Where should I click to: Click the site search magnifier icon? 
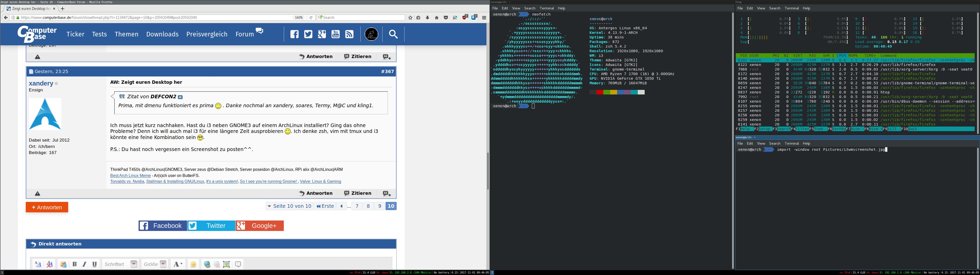[x=393, y=34]
